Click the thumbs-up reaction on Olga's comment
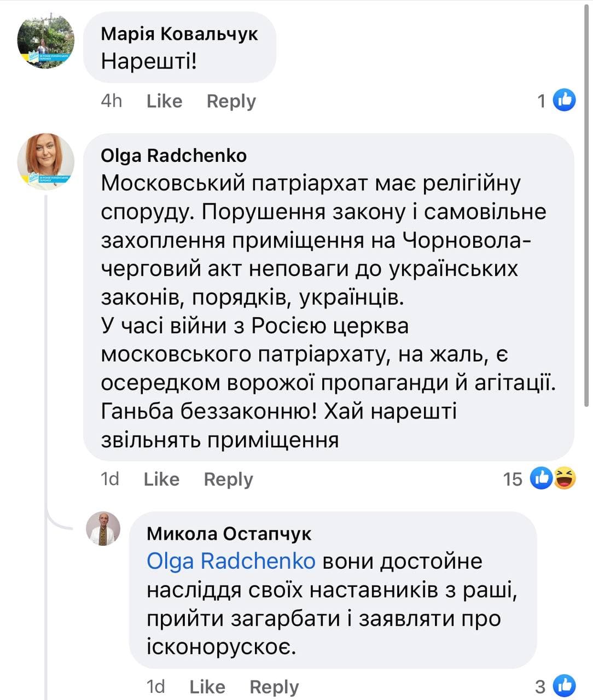593x700 pixels. (541, 479)
